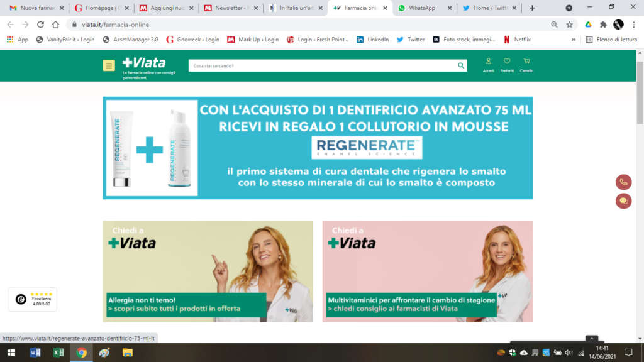Open the Elenco di lettura reading list
Screen dimensions: 644x362
(611, 40)
